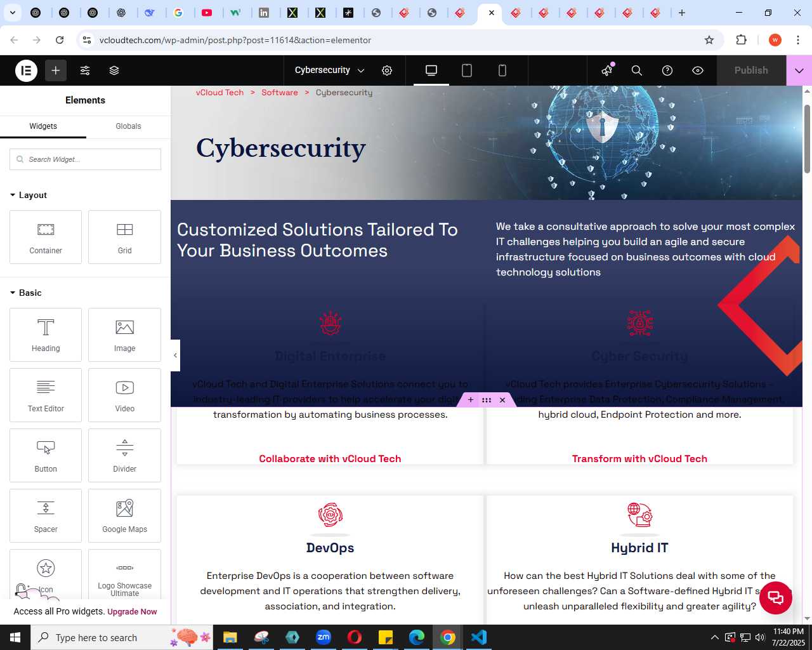Image resolution: width=812 pixels, height=650 pixels.
Task: Open Visual Studio Code from taskbar
Action: [479, 637]
